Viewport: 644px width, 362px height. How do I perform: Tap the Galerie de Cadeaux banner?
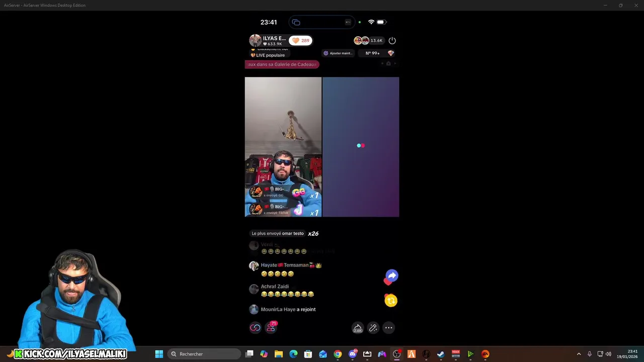pyautogui.click(x=282, y=64)
